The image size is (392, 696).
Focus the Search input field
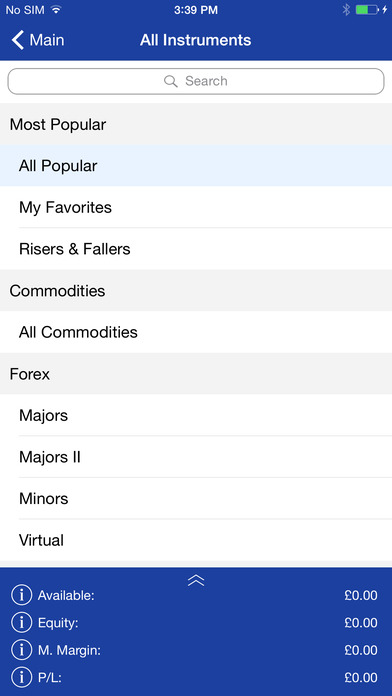click(x=196, y=81)
